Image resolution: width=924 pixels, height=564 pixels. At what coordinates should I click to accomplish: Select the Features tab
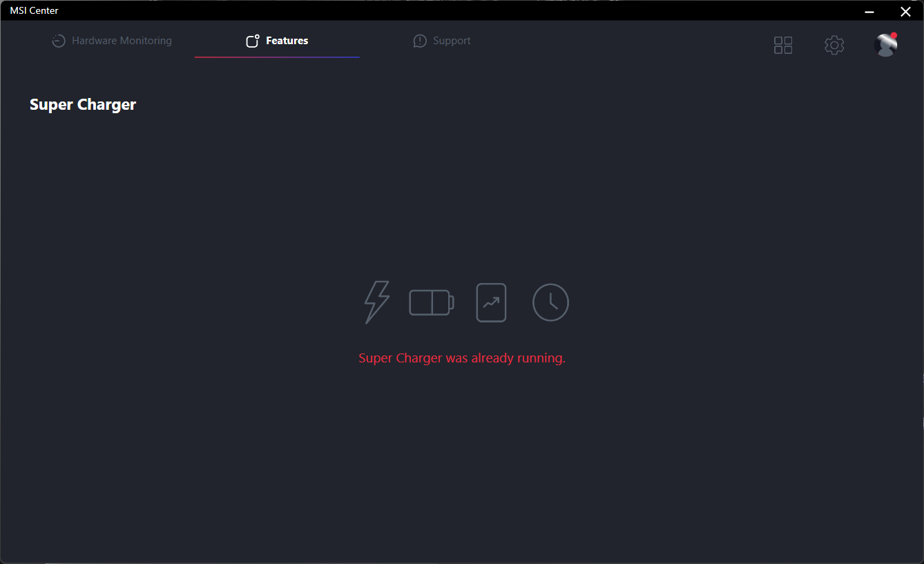click(x=277, y=41)
